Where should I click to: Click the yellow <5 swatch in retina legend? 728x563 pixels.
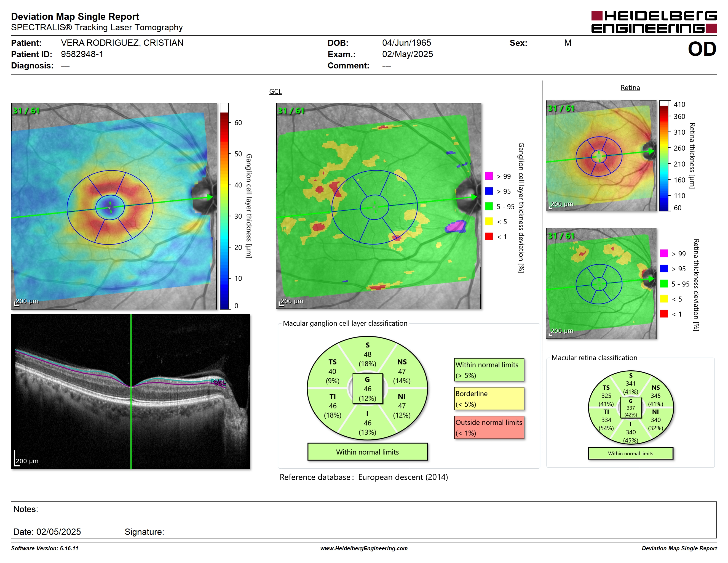pos(664,299)
